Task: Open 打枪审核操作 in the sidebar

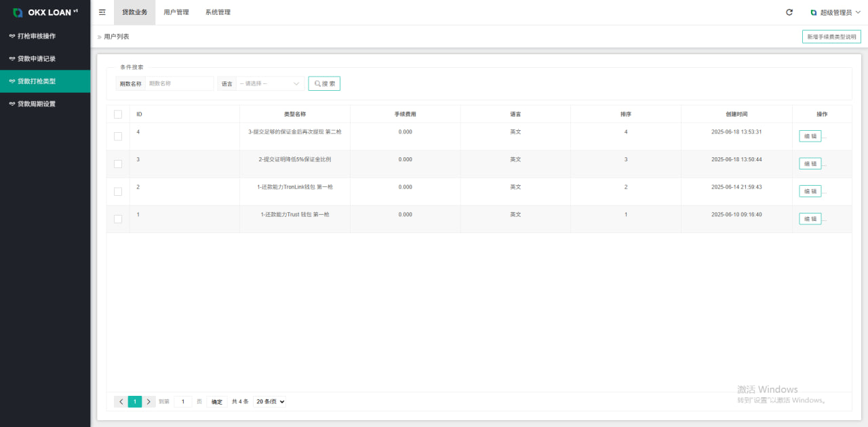Action: 45,36
